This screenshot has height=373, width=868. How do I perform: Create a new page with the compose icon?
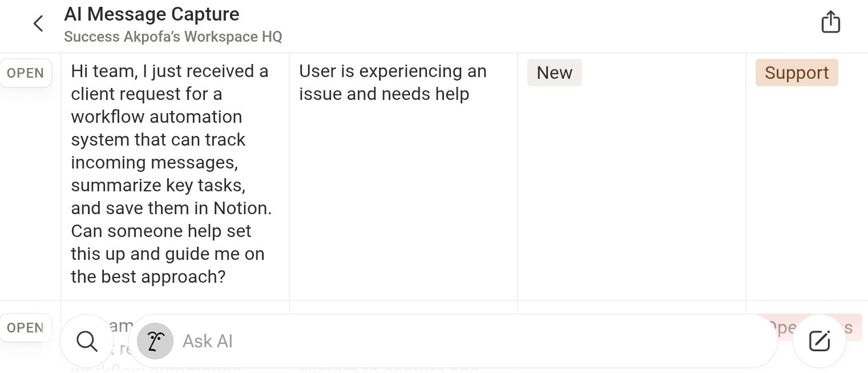[819, 341]
